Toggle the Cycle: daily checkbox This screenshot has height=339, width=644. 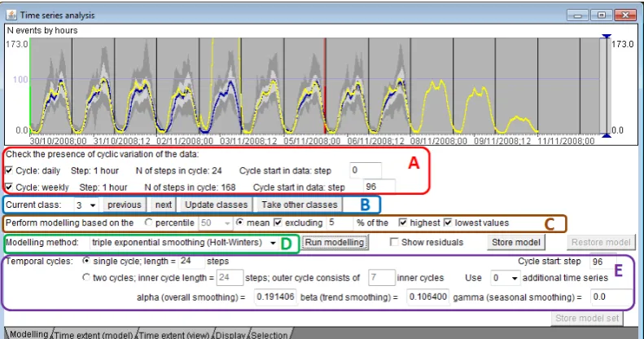point(9,170)
